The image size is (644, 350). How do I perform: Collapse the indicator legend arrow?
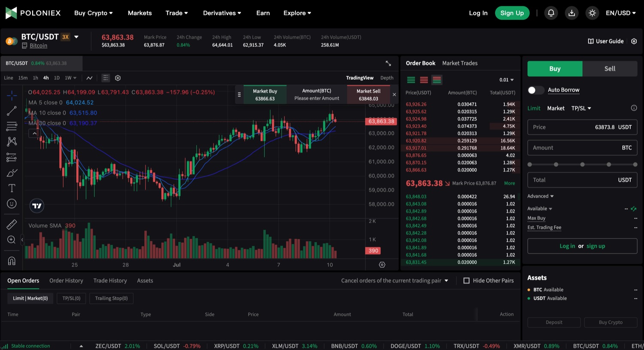pos(34,134)
